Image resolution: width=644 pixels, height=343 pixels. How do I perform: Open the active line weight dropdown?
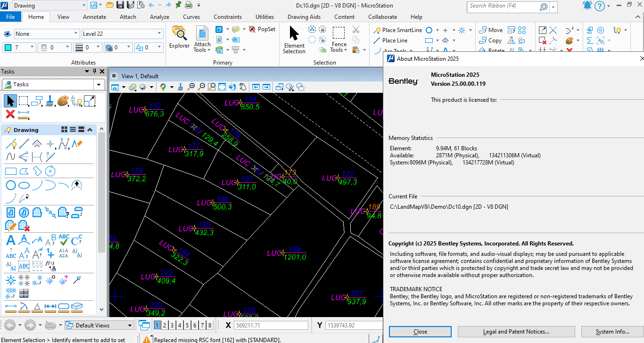(99, 47)
